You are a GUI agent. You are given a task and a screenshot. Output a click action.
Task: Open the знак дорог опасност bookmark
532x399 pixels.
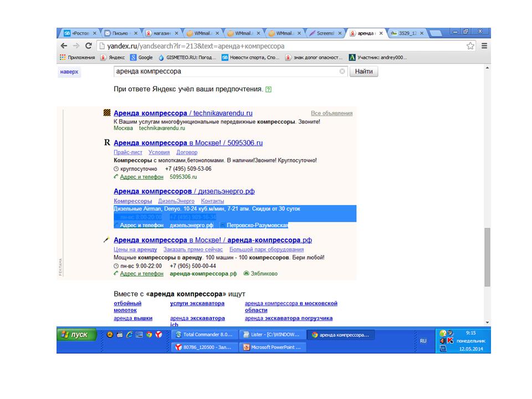314,58
